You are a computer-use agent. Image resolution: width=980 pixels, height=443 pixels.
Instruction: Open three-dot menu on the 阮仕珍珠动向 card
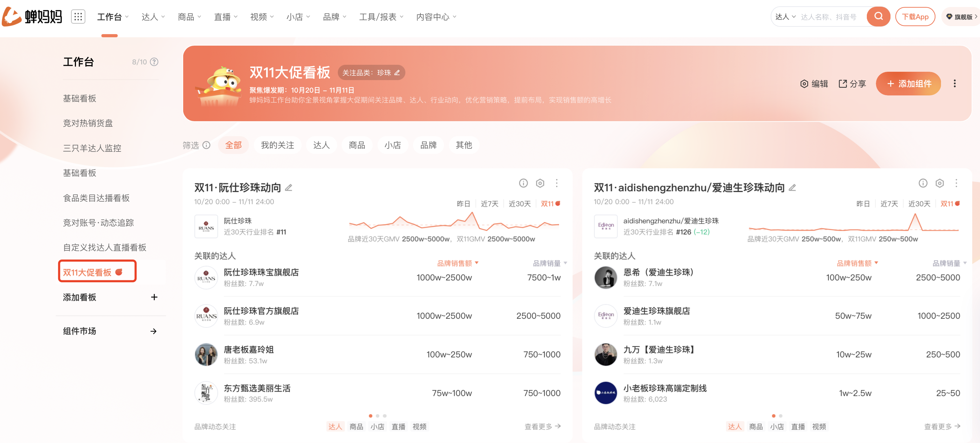[557, 183]
